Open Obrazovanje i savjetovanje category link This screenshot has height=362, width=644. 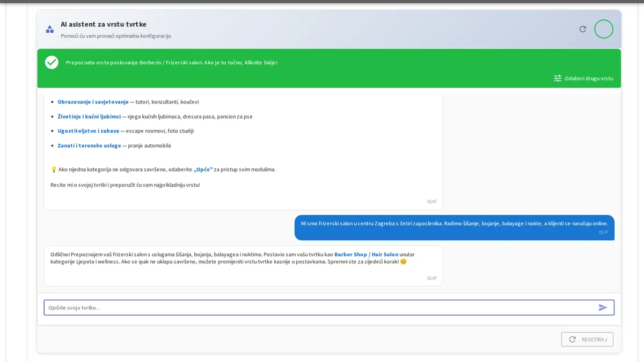click(x=93, y=102)
